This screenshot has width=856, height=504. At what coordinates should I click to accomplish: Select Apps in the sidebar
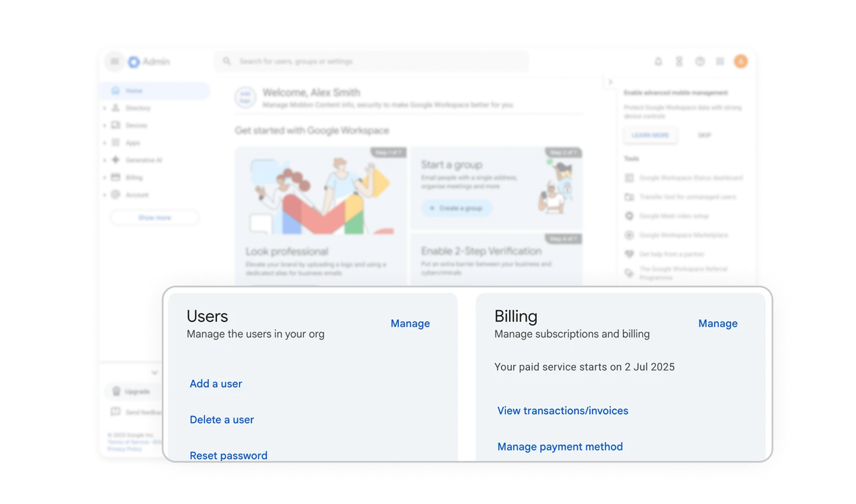133,142
